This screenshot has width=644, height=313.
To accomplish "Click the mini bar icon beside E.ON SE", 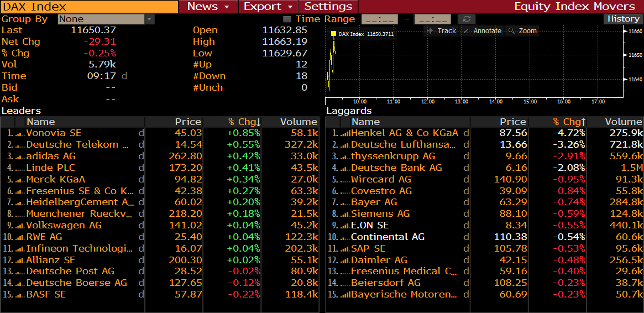I will click(x=345, y=226).
